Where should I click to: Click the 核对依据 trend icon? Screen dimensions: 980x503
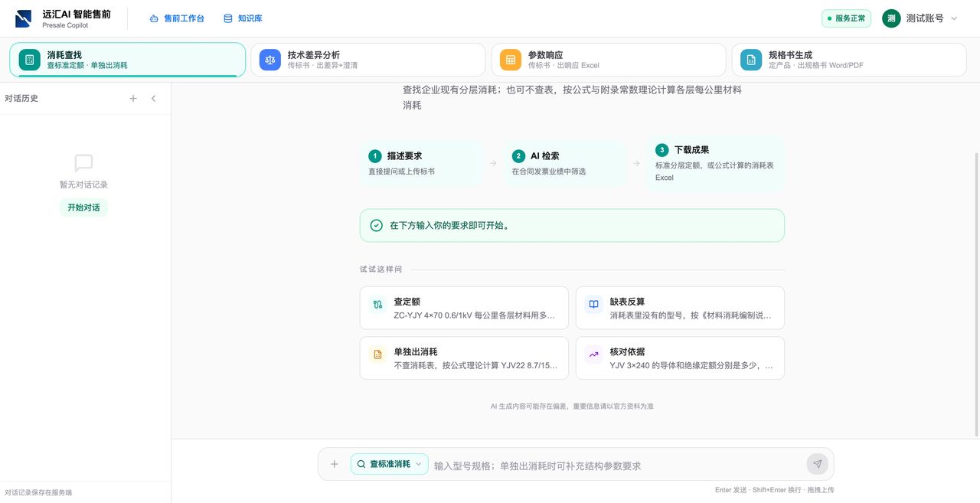(593, 355)
